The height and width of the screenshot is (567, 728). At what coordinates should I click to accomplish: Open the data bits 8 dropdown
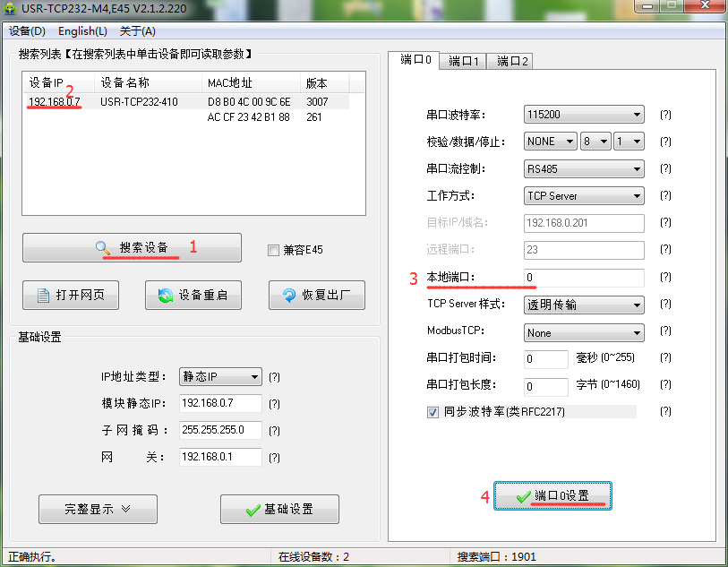[595, 142]
